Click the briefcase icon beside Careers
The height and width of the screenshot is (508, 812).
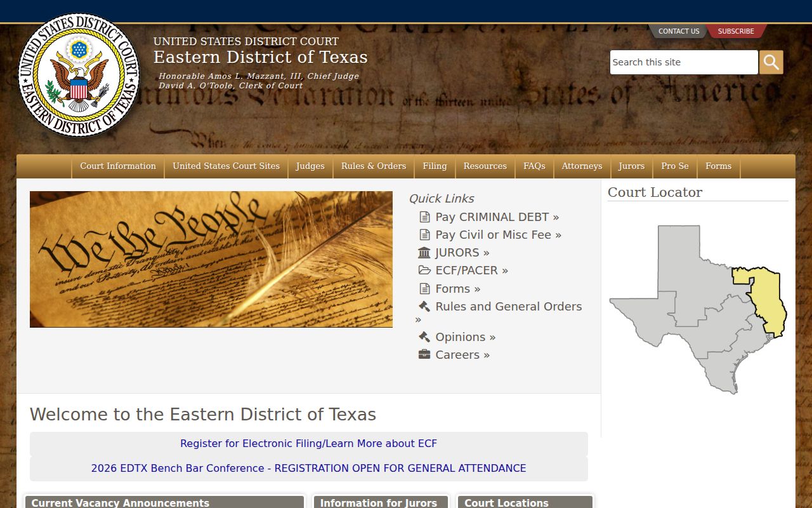point(424,355)
